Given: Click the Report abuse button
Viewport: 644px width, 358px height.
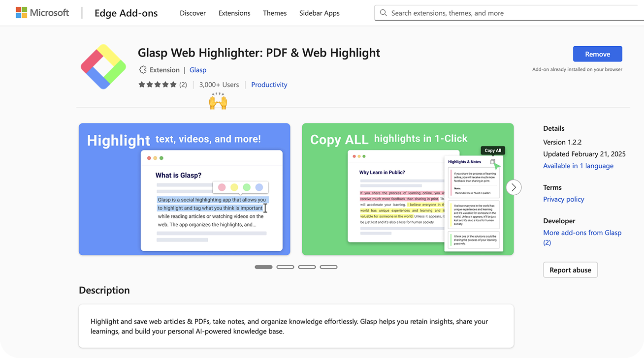Looking at the screenshot, I should (571, 270).
